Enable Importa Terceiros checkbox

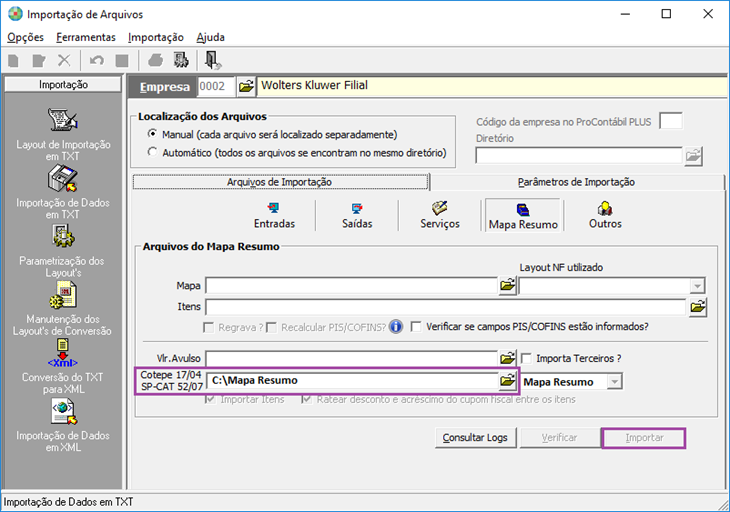point(526,358)
